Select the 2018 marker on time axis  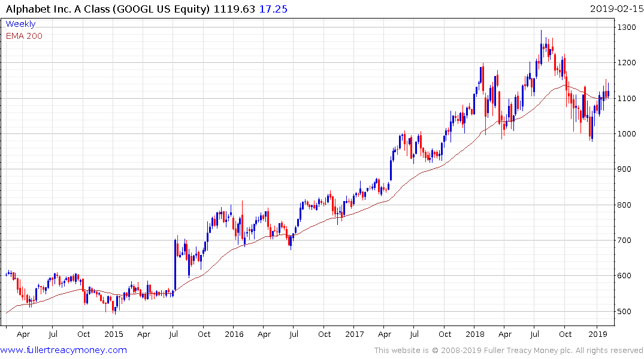(x=475, y=334)
